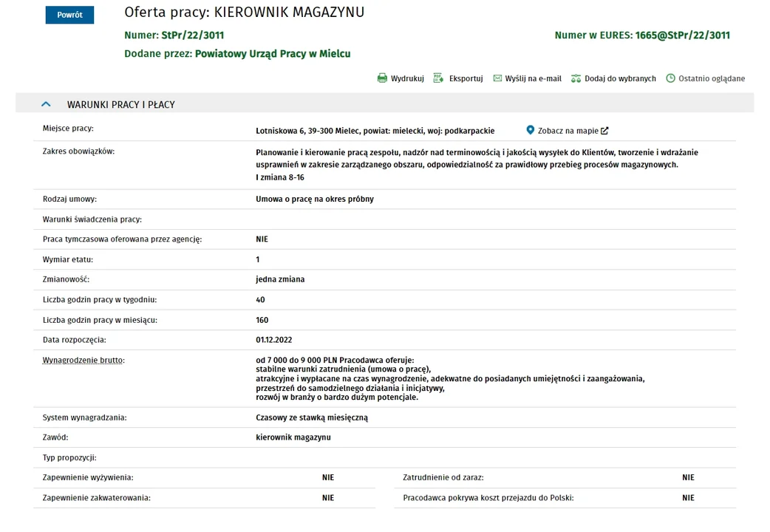
Task: Click the salary text od 7 000 do 9 000 PLN
Action: 296,360
